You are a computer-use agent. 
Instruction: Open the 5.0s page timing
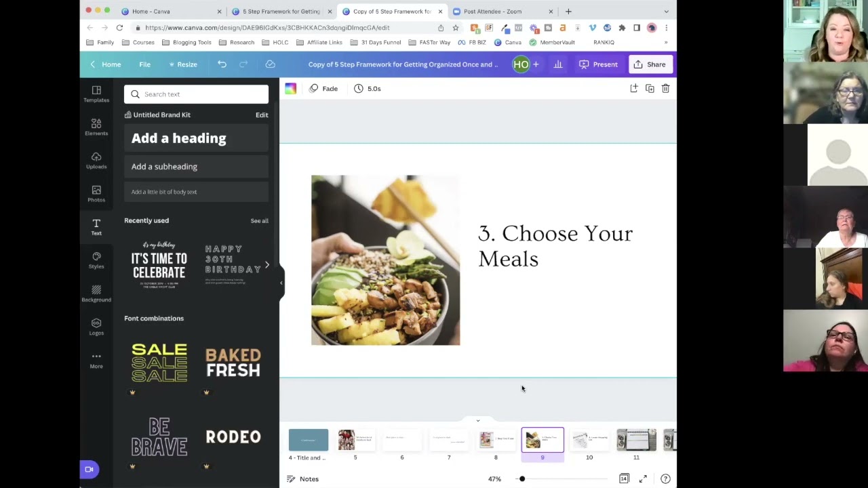click(x=367, y=89)
